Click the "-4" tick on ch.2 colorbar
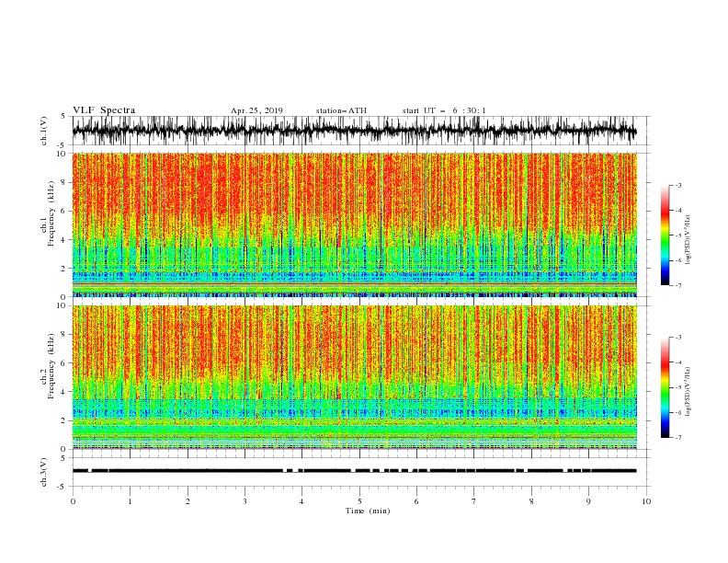 click(677, 362)
